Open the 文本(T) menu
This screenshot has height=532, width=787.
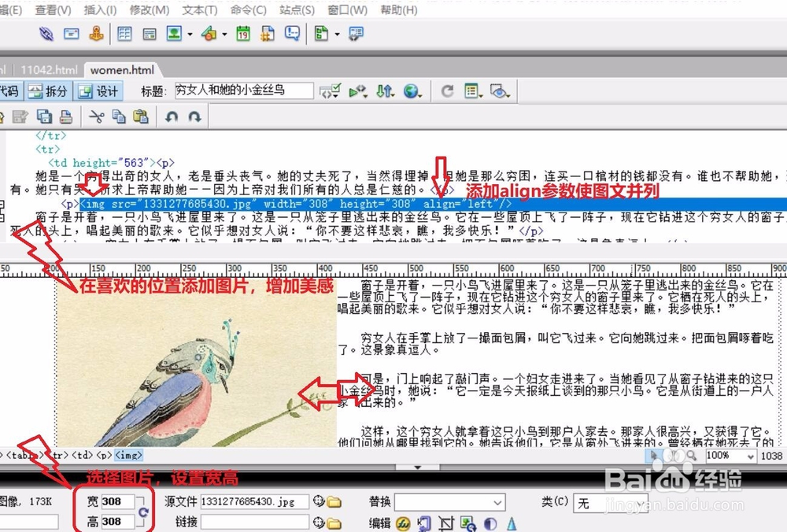click(x=199, y=9)
